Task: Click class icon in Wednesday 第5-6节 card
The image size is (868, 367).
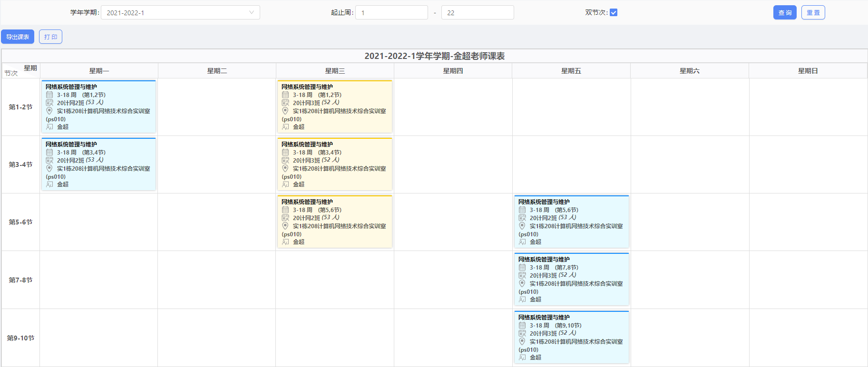Action: pyautogui.click(x=285, y=218)
